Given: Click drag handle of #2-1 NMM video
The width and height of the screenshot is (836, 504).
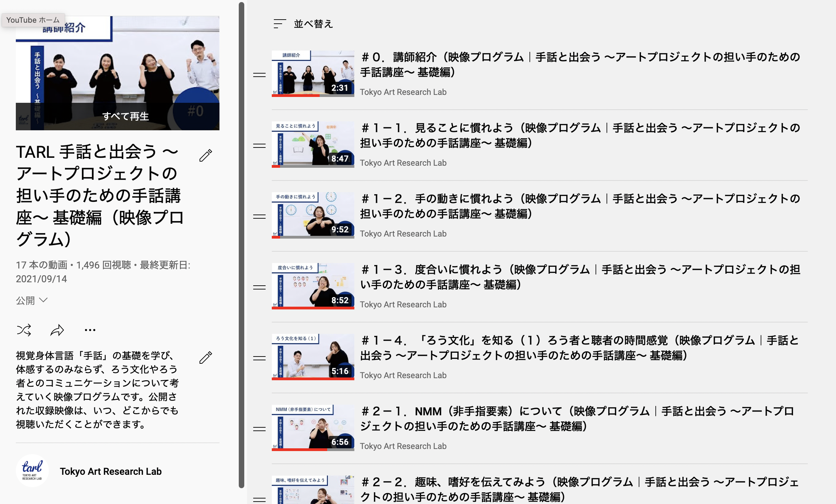Looking at the screenshot, I should pos(259,429).
